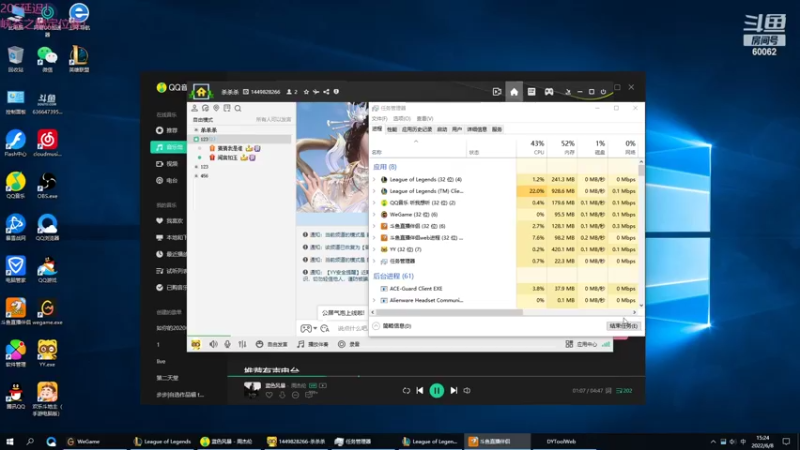Expand the WeGame (32 位) process row

click(374, 215)
